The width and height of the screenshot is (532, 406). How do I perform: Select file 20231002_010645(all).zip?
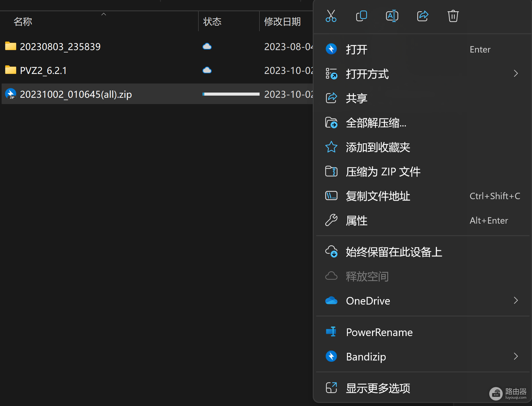point(76,94)
